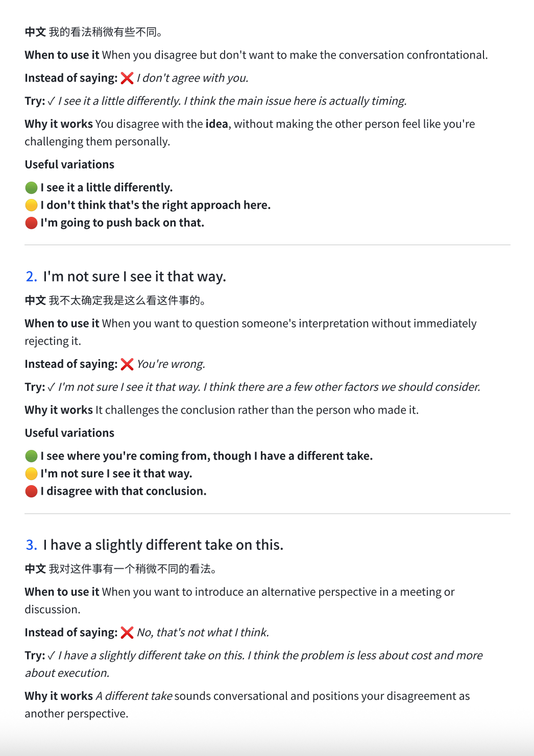Click heading "I have a slightly different take on this."

[163, 545]
